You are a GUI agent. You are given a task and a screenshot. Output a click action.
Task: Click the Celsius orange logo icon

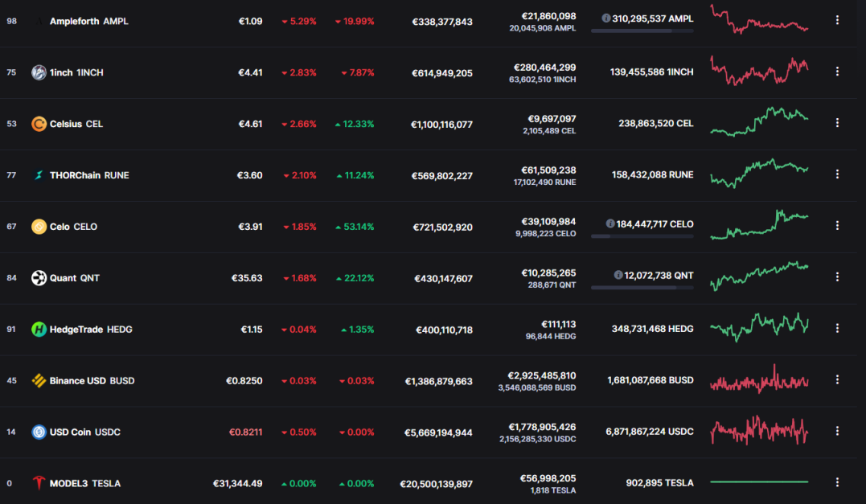(x=39, y=124)
